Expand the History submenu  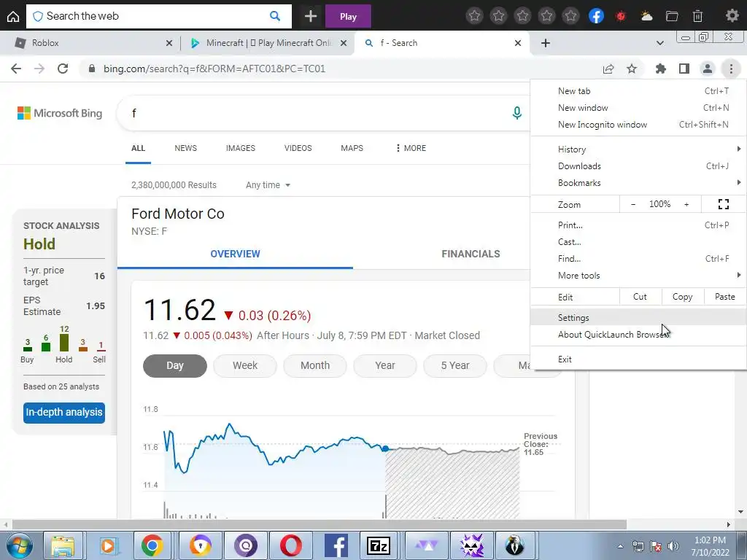[638, 149]
